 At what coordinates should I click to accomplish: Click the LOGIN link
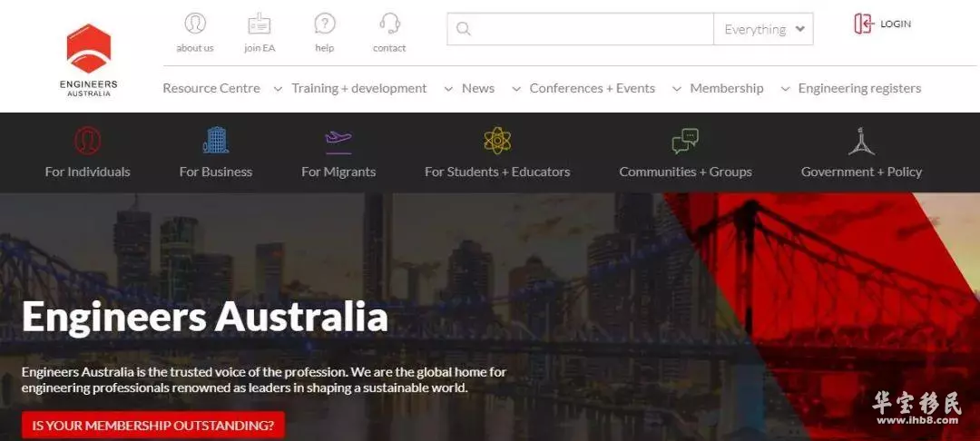(896, 24)
